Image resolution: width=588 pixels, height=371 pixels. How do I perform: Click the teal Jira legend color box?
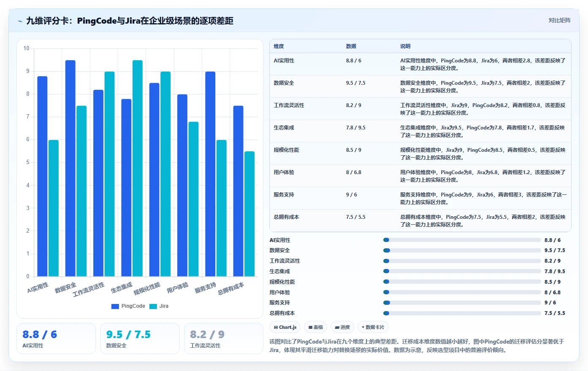[x=153, y=306]
